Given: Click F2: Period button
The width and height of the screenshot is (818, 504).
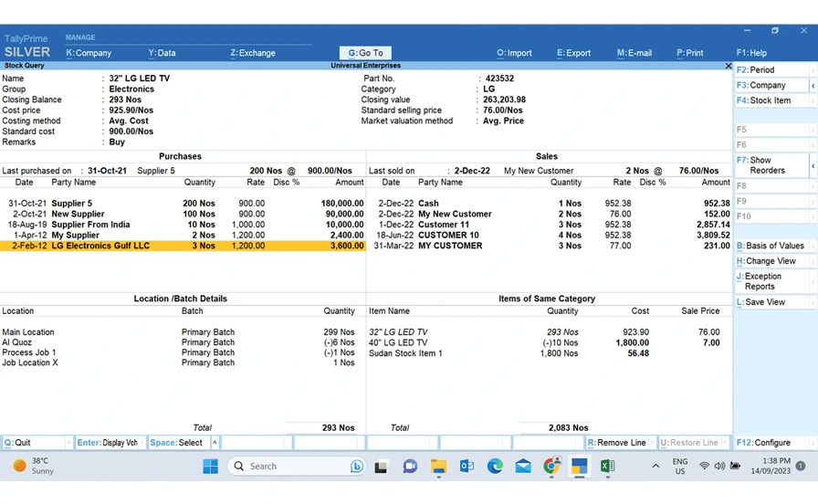Looking at the screenshot, I should [772, 70].
